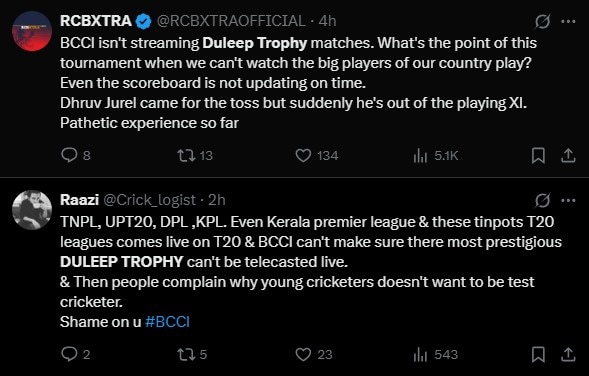Bookmark the RCBXTRA tweet
This screenshot has height=376, width=589.
[x=538, y=156]
